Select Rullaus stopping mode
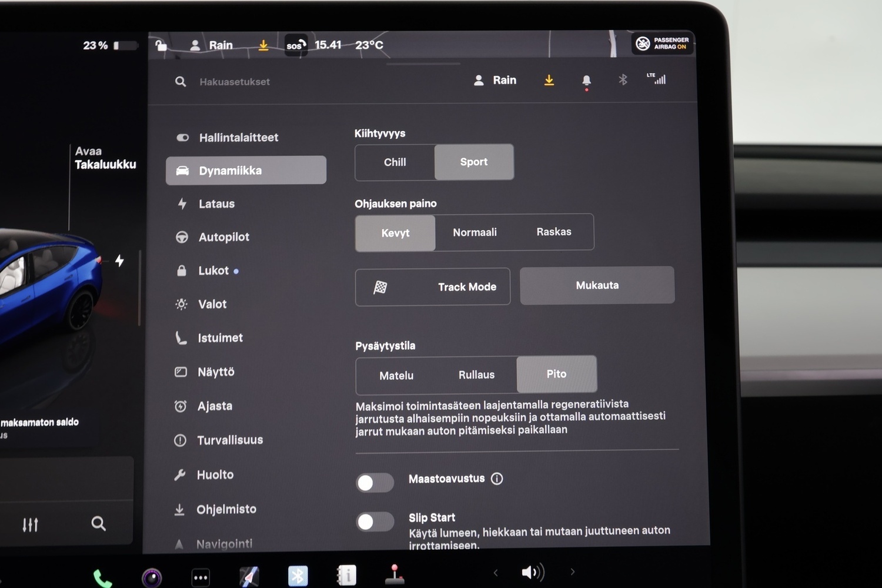 [x=477, y=375]
